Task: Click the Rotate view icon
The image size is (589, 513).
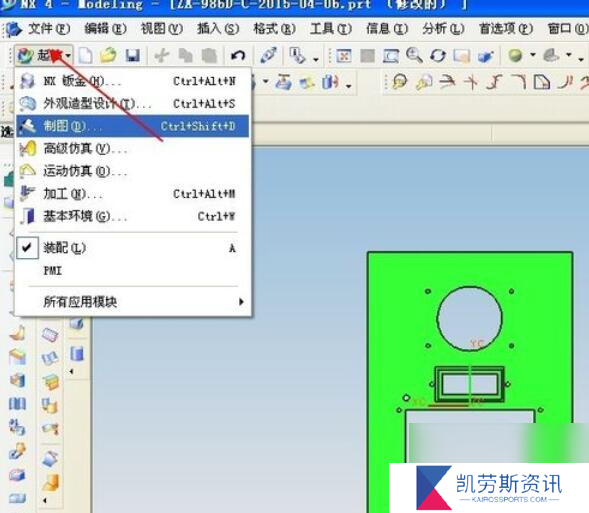Action: [438, 56]
